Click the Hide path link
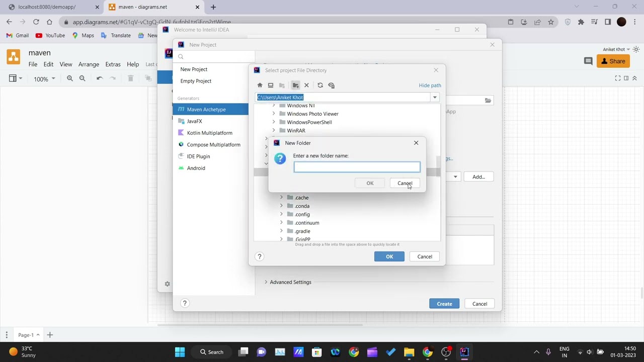Image resolution: width=644 pixels, height=362 pixels. tap(430, 85)
